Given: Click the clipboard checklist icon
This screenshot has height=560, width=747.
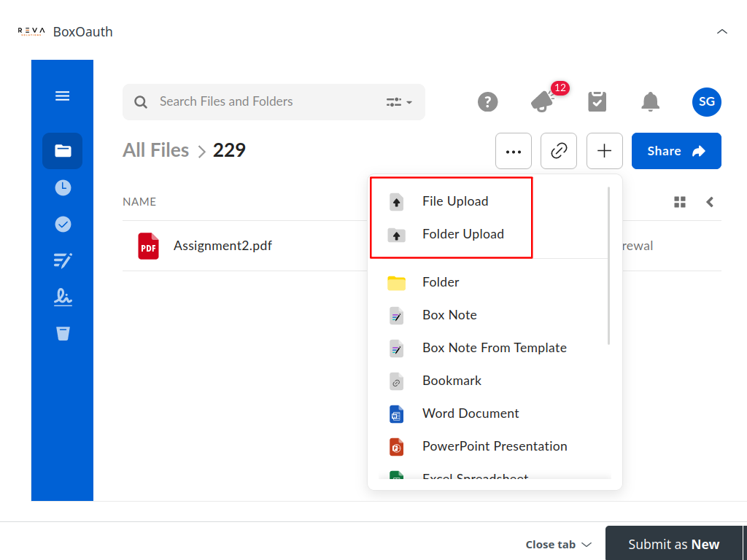Looking at the screenshot, I should click(597, 102).
